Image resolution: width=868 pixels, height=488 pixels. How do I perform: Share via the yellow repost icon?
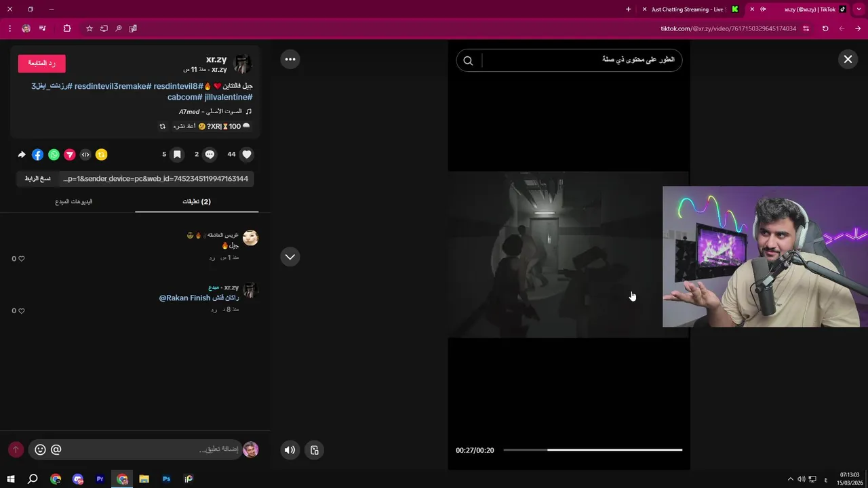[101, 155]
